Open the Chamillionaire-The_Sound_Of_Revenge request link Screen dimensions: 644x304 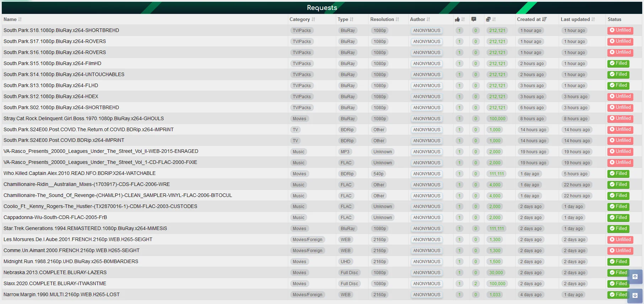(118, 196)
